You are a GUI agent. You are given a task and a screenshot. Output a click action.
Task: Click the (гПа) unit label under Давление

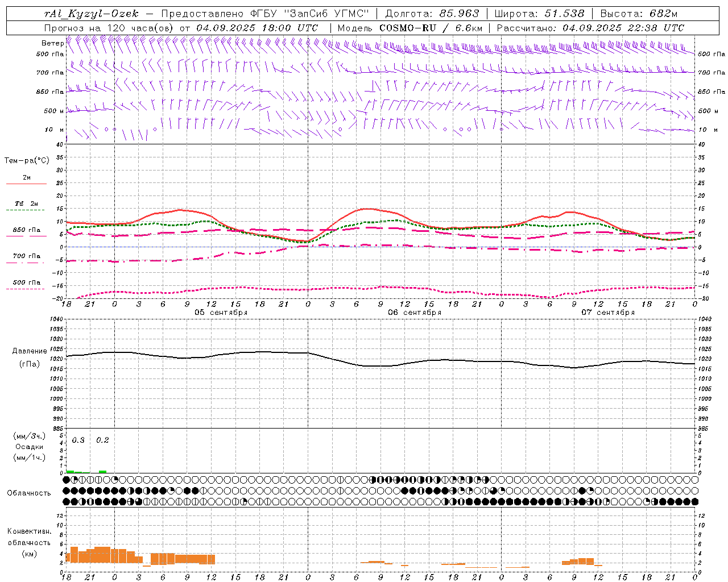pyautogui.click(x=30, y=364)
